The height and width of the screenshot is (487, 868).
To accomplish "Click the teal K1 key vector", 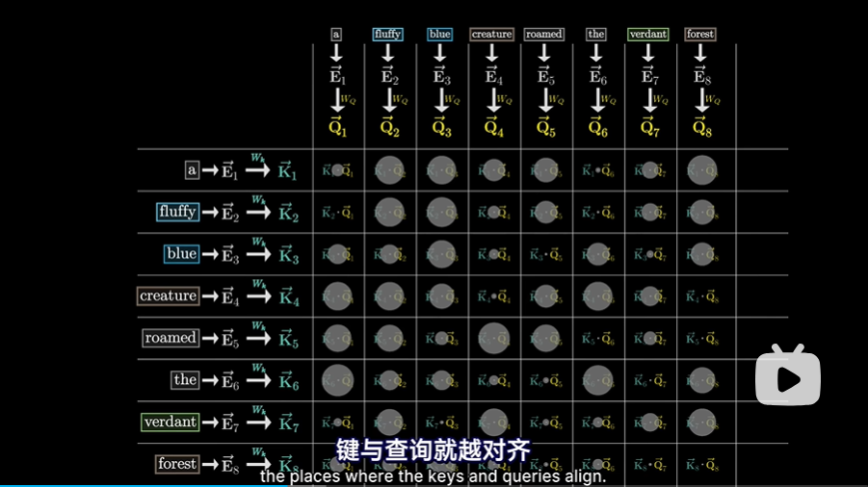I will pyautogui.click(x=288, y=171).
